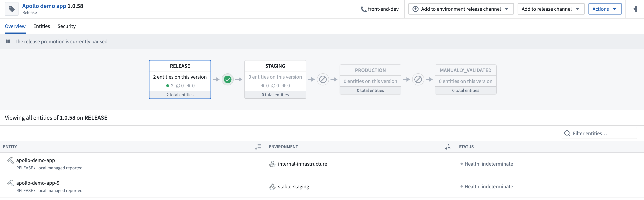Click the stable-staging environment name

pos(293,187)
